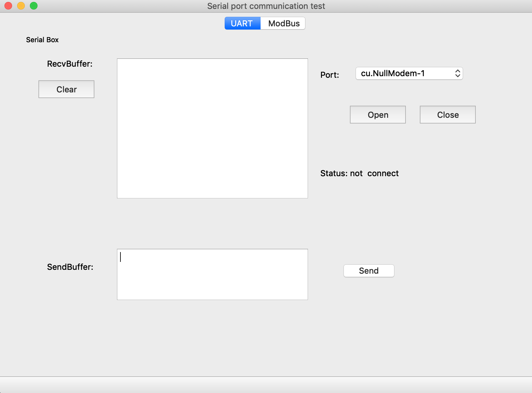Click the SendBuffer label
The height and width of the screenshot is (393, 532).
70,267
